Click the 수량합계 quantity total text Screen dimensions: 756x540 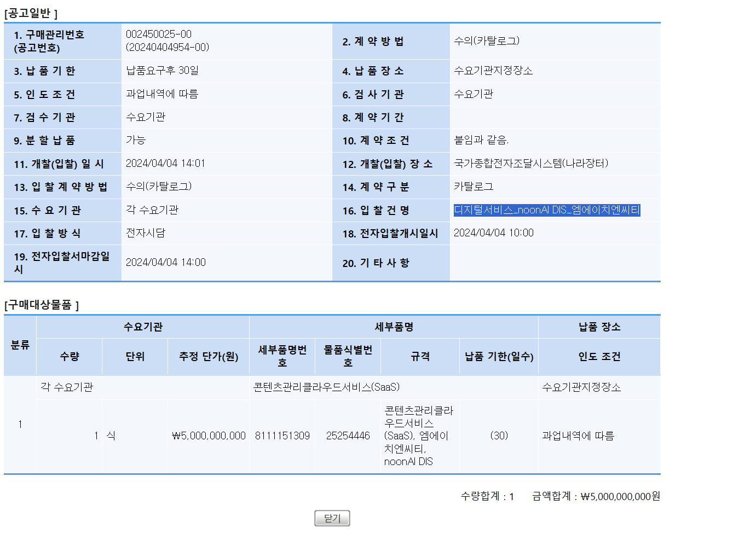pyautogui.click(x=487, y=496)
